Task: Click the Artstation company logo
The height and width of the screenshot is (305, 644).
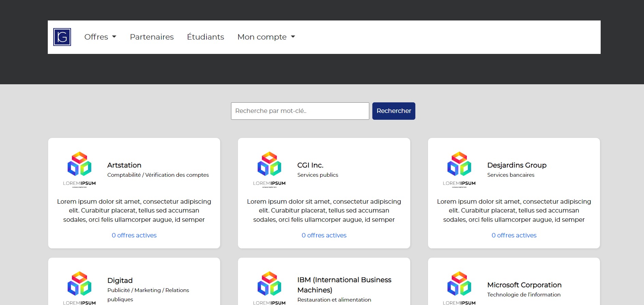Action: tap(80, 170)
